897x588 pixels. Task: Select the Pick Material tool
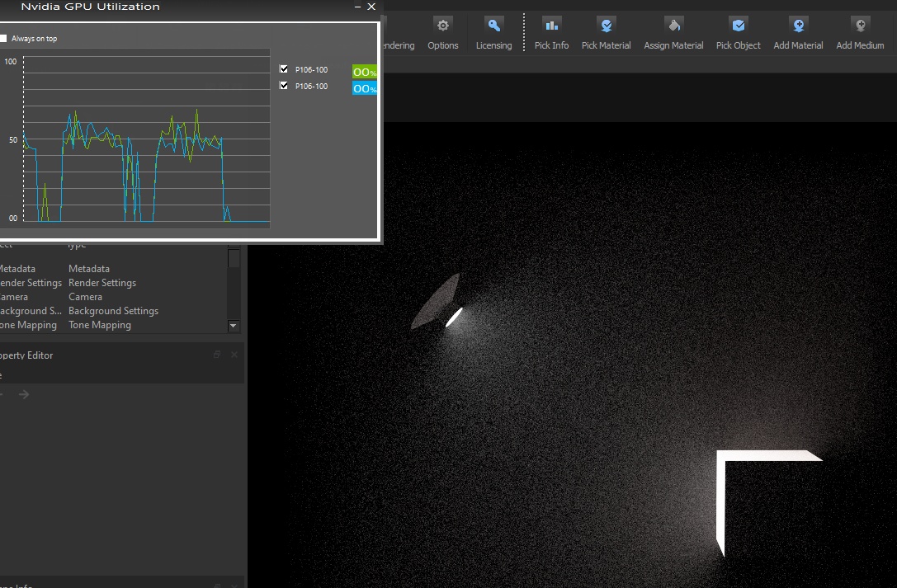606,34
